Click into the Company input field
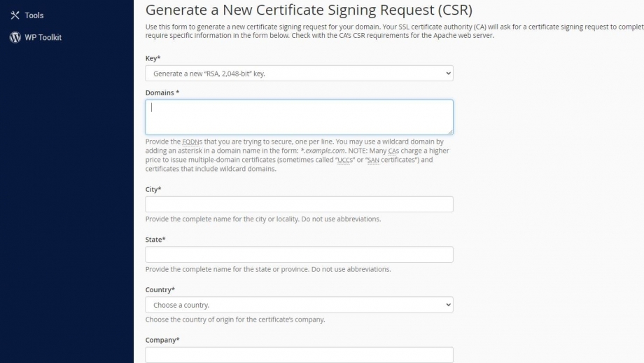 pyautogui.click(x=299, y=355)
